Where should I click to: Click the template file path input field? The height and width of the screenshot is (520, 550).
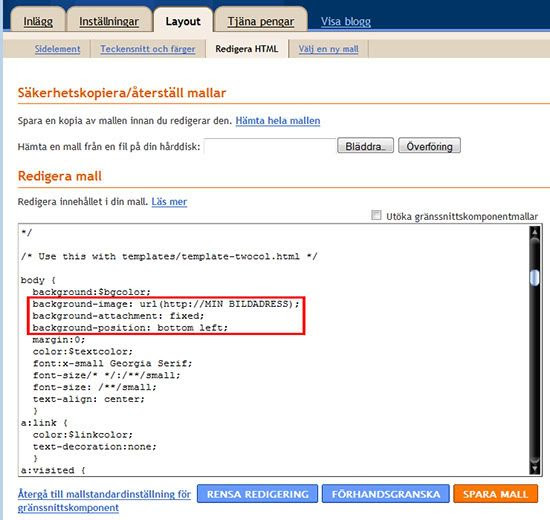269,146
